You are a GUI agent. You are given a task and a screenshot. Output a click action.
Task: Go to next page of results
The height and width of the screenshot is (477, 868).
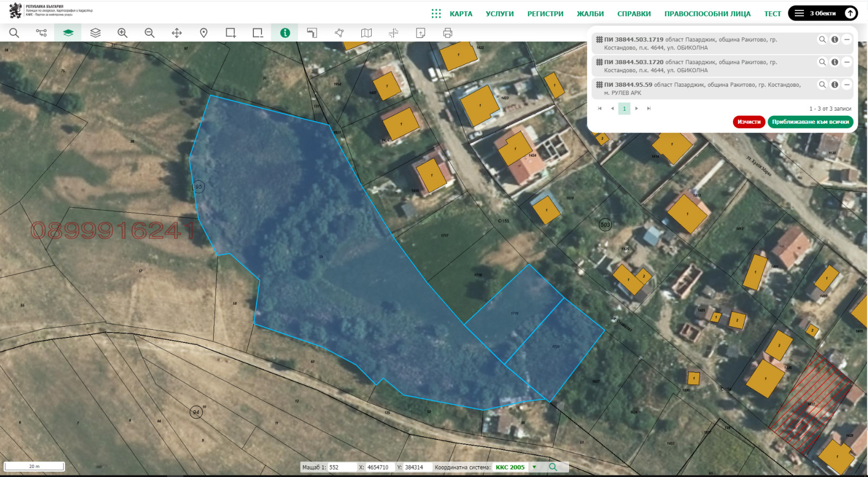(x=636, y=109)
